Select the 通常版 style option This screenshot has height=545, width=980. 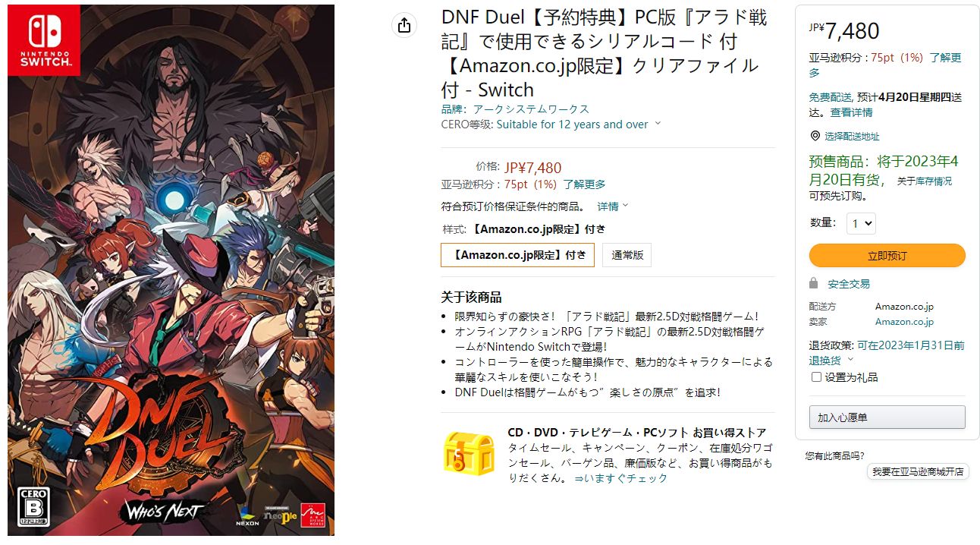[x=627, y=255]
